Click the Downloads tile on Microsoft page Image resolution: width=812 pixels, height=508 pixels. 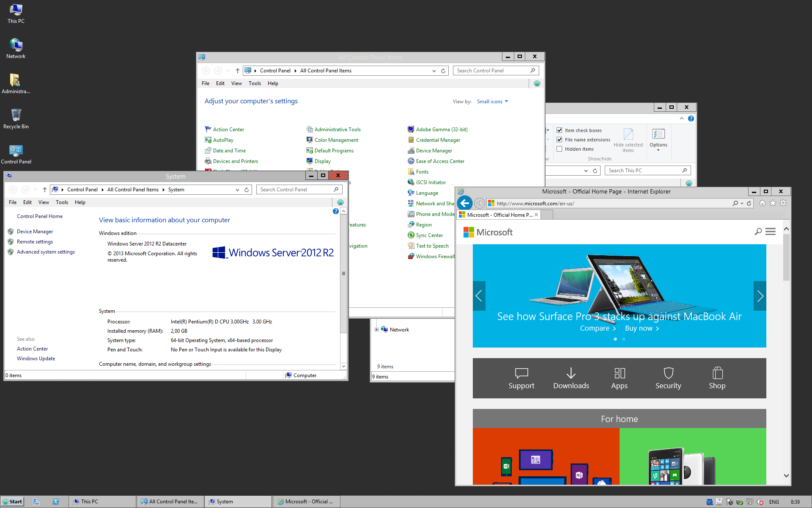tap(571, 378)
